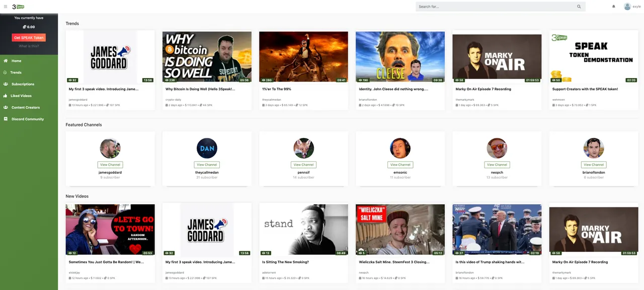Open the hamburger menu icon
644x290 pixels.
coord(5,7)
